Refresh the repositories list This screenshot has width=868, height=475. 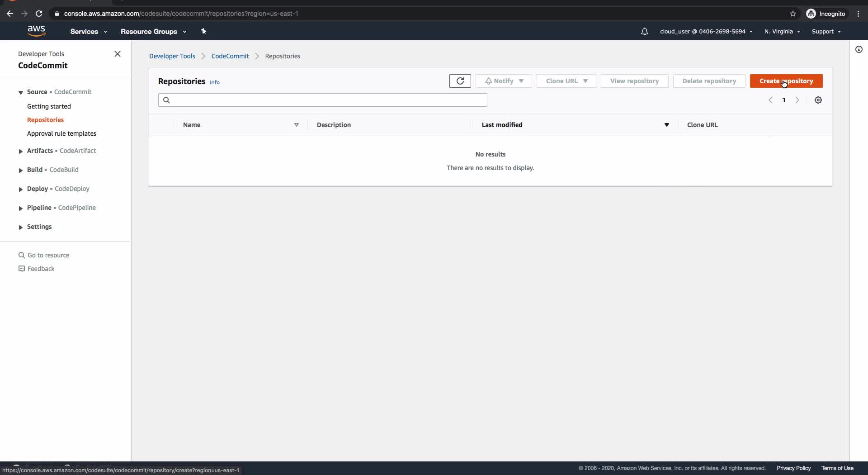point(460,81)
